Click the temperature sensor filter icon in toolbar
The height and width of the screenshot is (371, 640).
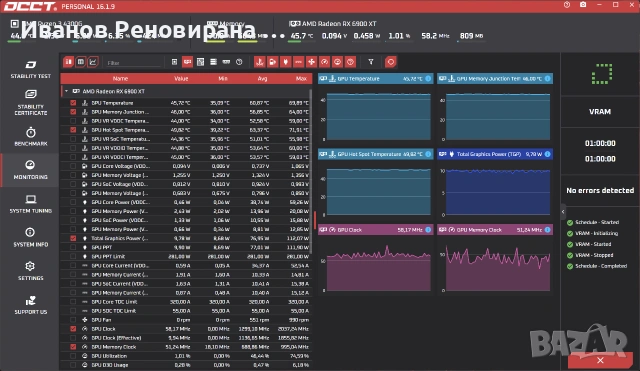pos(259,62)
